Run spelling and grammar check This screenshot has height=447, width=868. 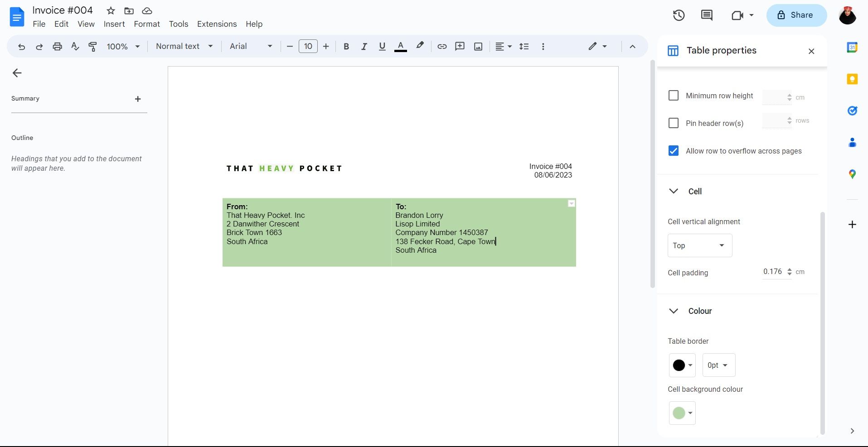point(75,47)
